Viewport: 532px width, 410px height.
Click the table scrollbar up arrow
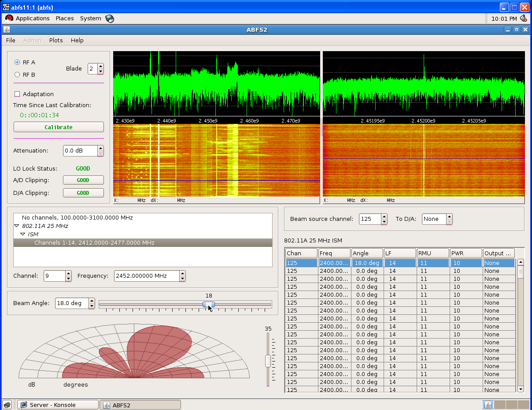(521, 262)
